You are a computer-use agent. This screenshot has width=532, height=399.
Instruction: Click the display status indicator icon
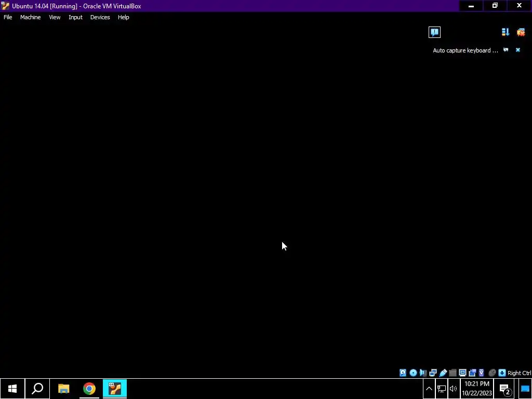(x=462, y=373)
